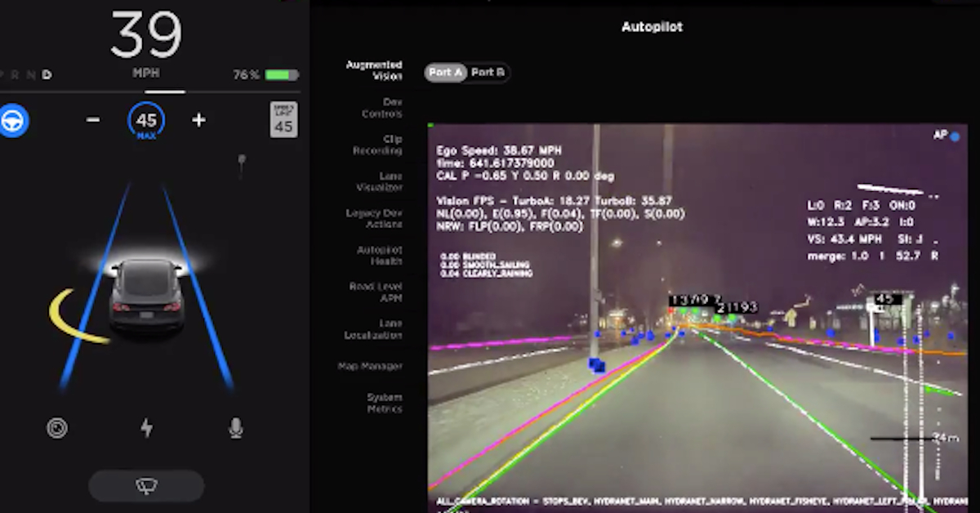980x513 pixels.
Task: Switch augmented vision feed to Port B
Action: pyautogui.click(x=490, y=72)
